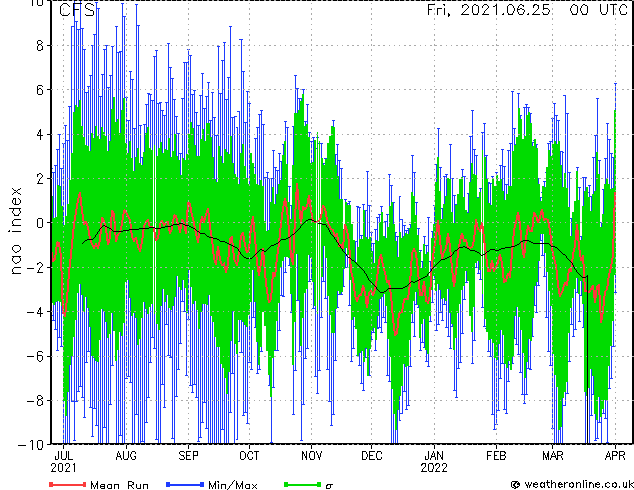
Task: Click the y-axis value 0
Action: (40, 223)
